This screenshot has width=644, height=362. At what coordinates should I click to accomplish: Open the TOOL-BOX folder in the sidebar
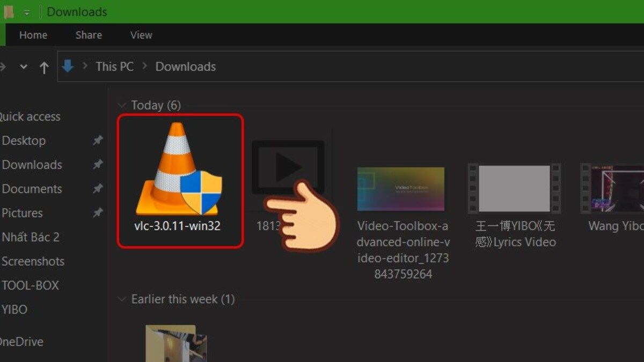point(31,285)
